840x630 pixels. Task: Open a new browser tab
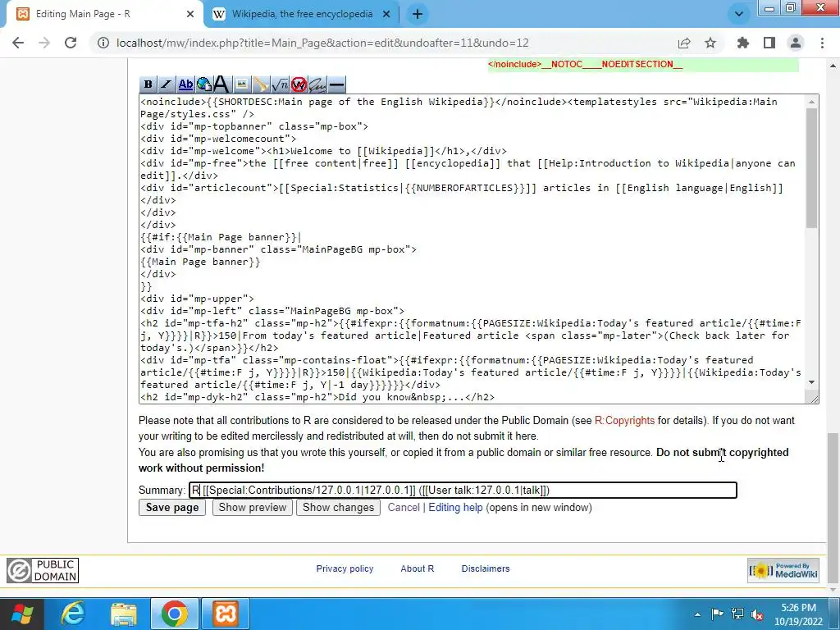pos(418,15)
